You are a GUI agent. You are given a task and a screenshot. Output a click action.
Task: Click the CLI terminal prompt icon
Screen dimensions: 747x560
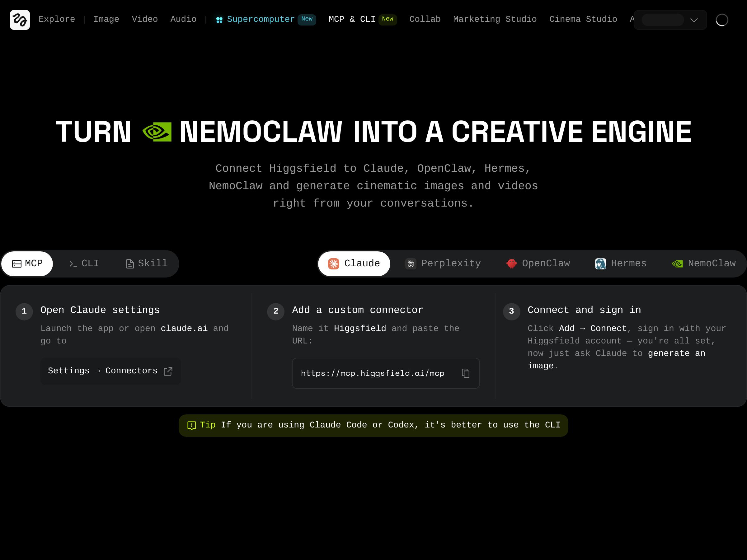73,264
